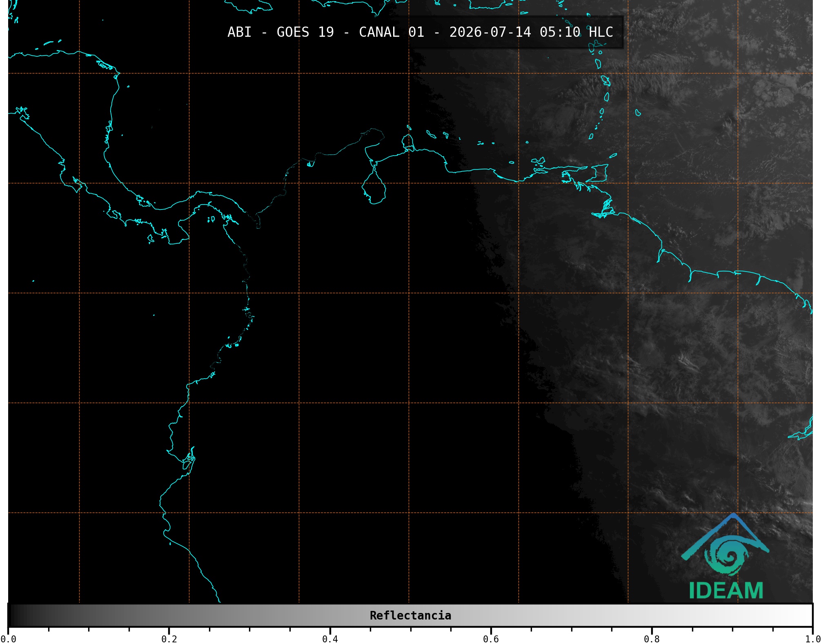The width and height of the screenshot is (821, 644).
Task: Click the colorbar tick label 0.8
Action: 652,639
